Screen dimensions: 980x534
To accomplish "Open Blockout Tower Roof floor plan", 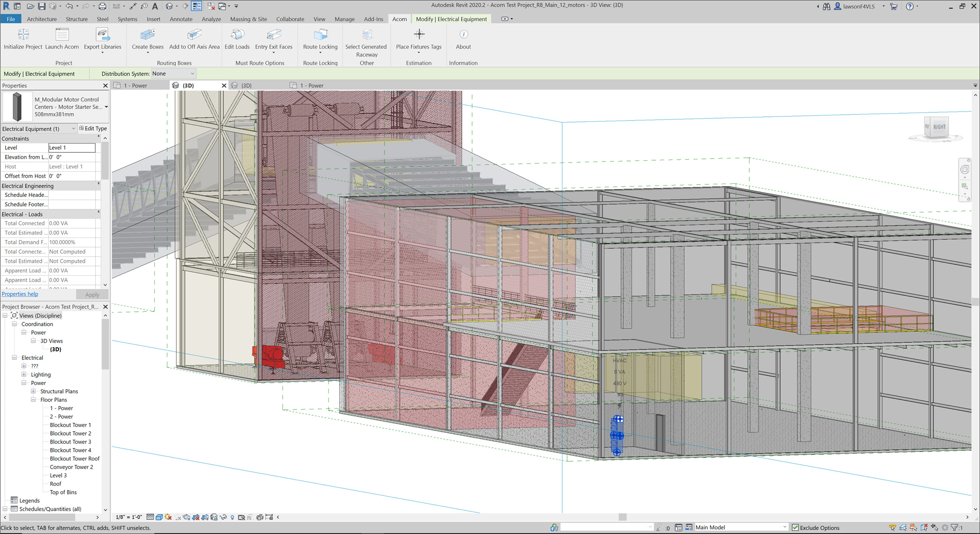I will [75, 458].
